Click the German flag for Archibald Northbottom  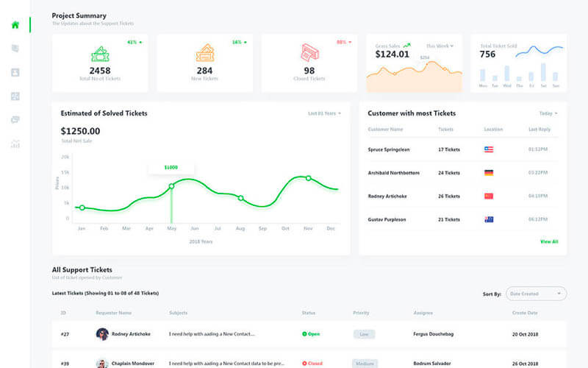[x=489, y=173]
